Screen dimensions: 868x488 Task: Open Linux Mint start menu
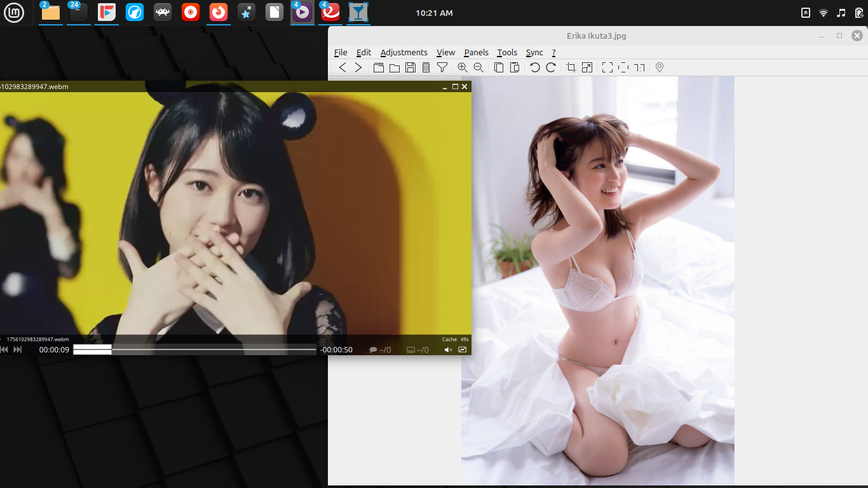tap(13, 12)
